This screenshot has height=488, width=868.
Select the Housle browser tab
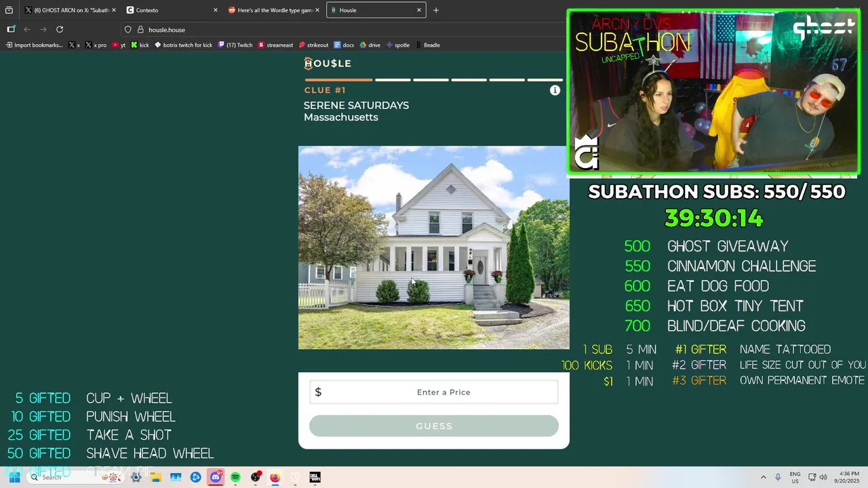376,10
